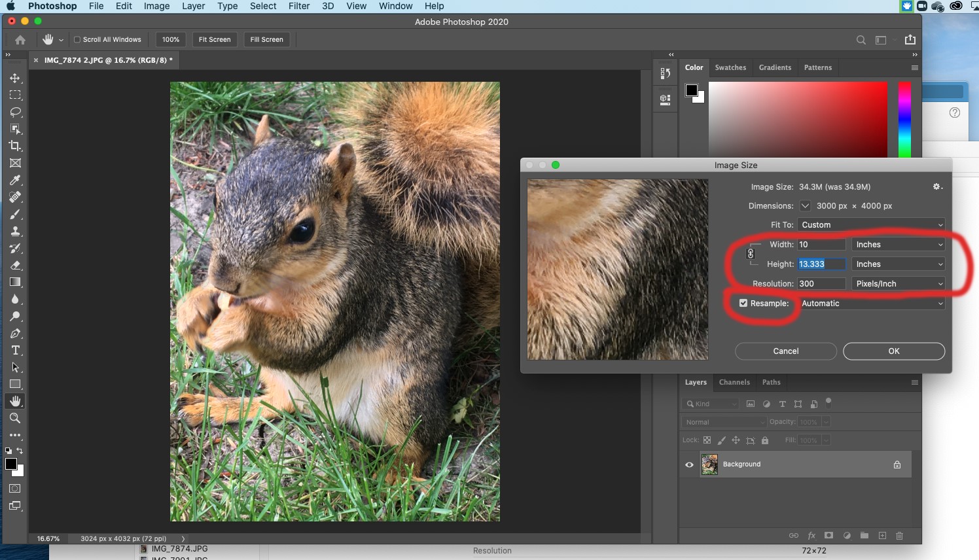Open the search icon in options bar
The height and width of the screenshot is (560, 979).
pyautogui.click(x=861, y=40)
